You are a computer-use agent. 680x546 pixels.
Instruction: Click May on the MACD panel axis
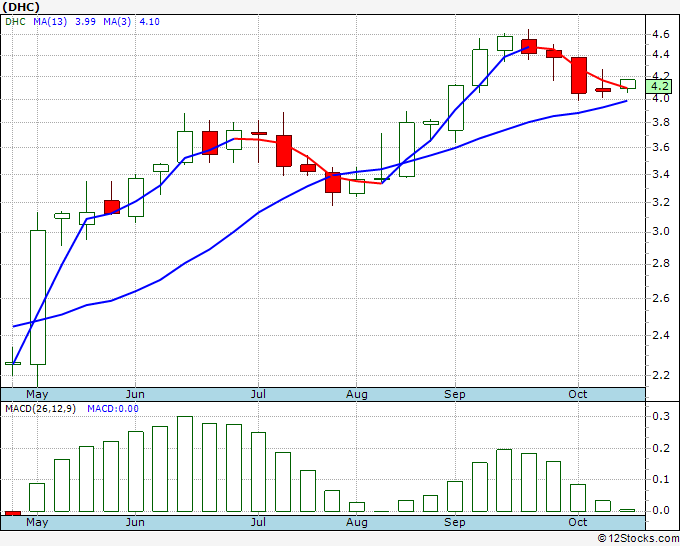pos(37,523)
